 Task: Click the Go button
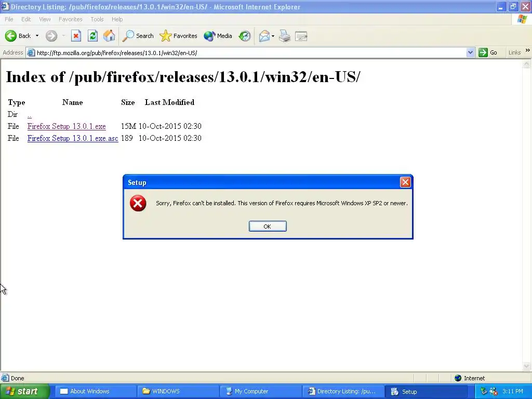488,52
